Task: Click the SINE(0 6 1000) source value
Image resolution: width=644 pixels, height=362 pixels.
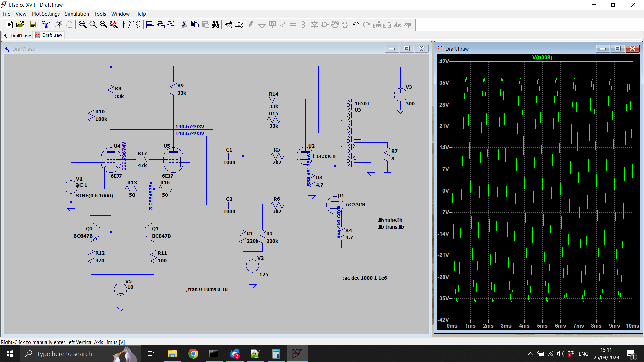Action: pyautogui.click(x=95, y=196)
